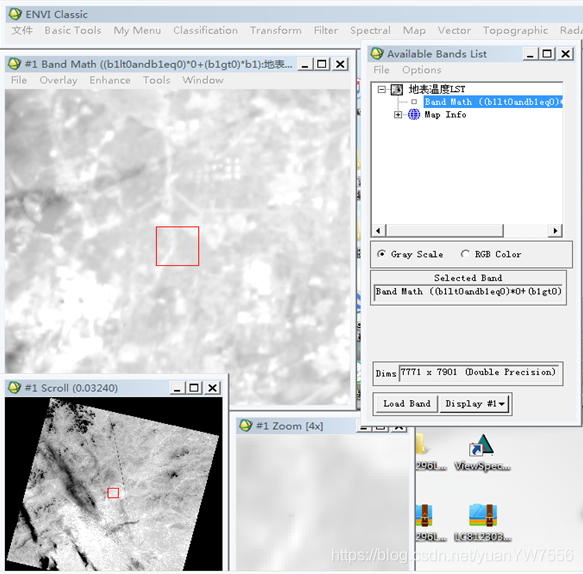
Task: Click the Dims value field
Action: coord(479,373)
